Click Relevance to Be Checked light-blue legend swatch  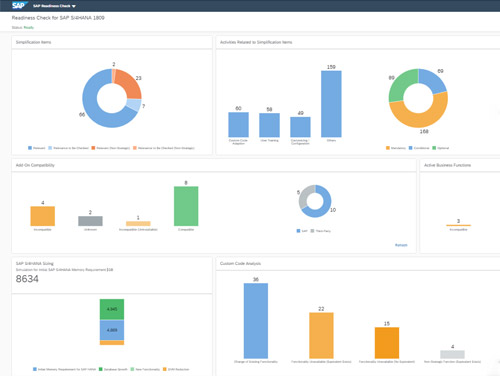pyautogui.click(x=50, y=148)
